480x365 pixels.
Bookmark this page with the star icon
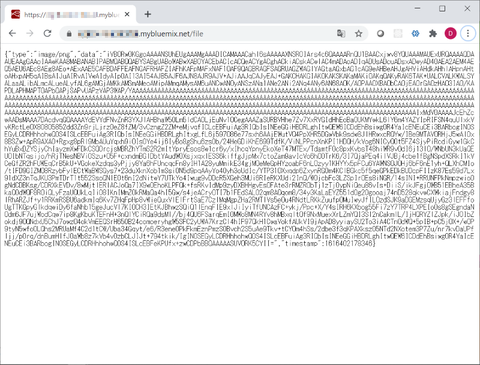[359, 34]
